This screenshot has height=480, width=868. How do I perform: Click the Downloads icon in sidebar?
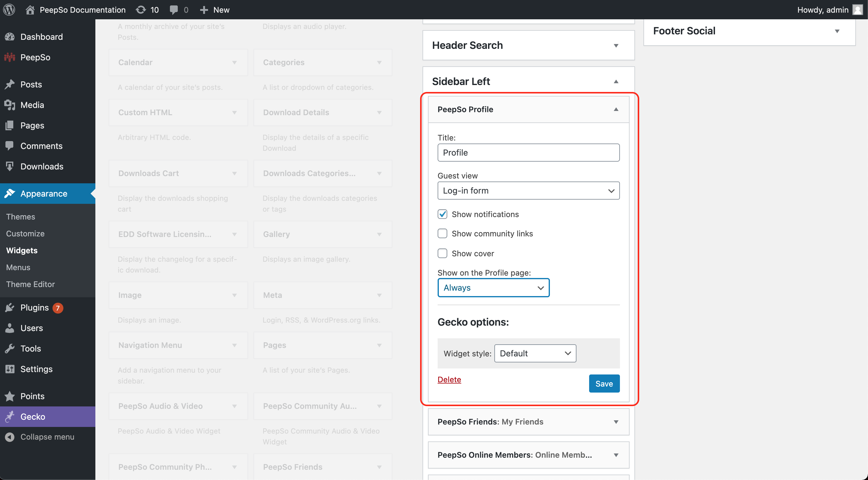10,166
